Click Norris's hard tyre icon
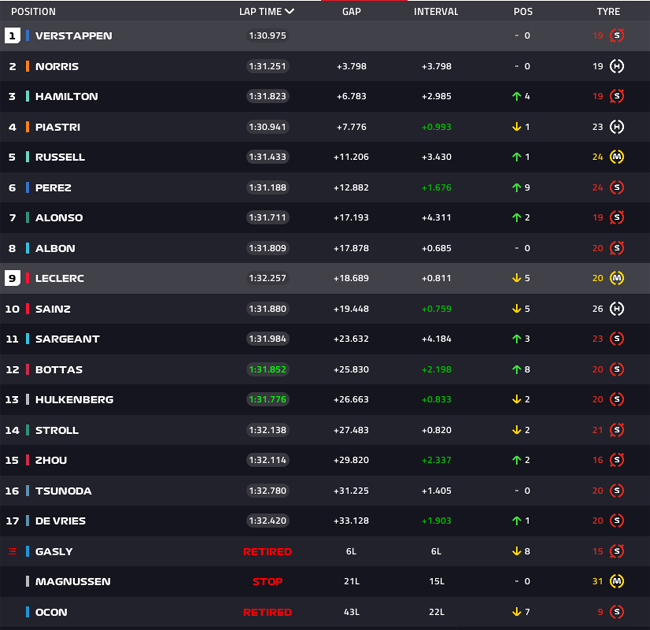Screen dimensions: 650x630 (x=617, y=66)
